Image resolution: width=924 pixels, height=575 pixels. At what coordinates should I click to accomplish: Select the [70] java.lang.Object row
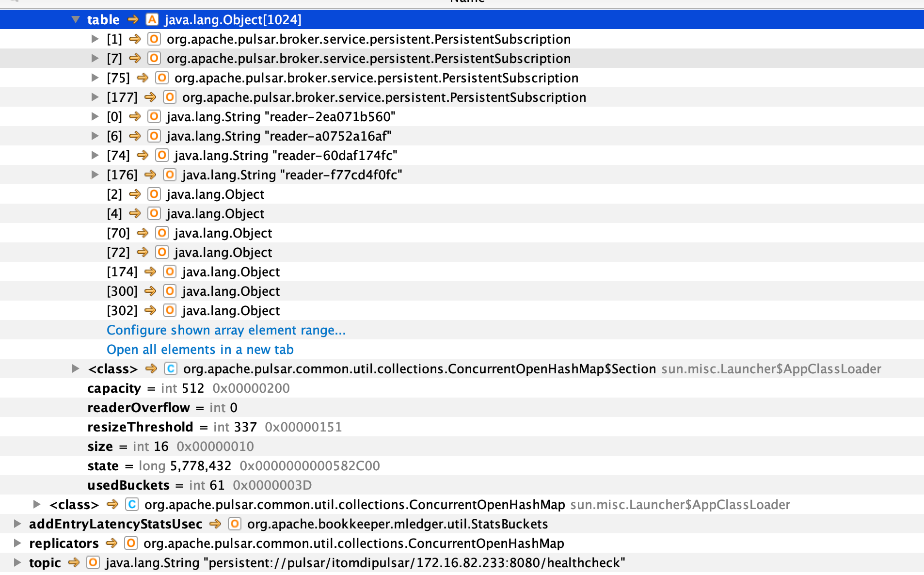[462, 233]
